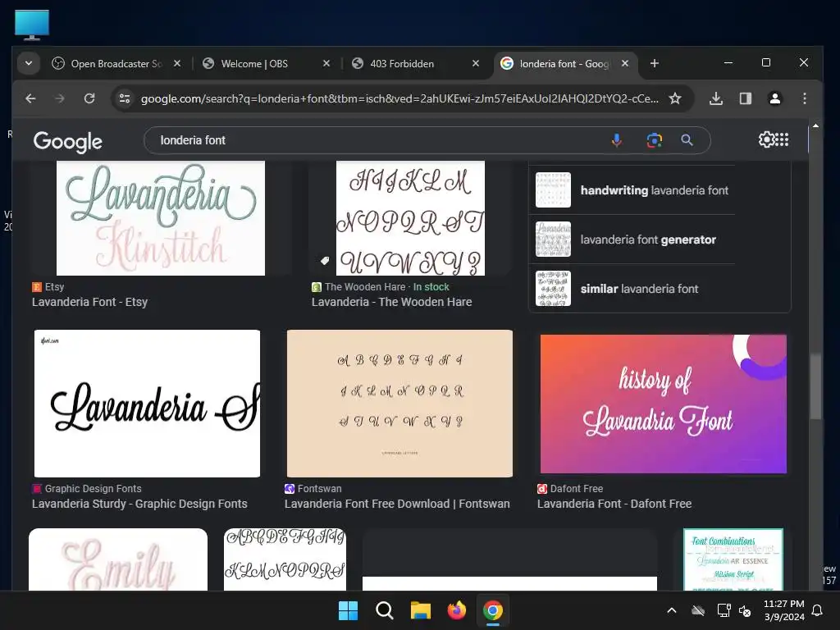840x630 pixels.
Task: Close the Welcome | OBS tab
Action: tap(326, 63)
